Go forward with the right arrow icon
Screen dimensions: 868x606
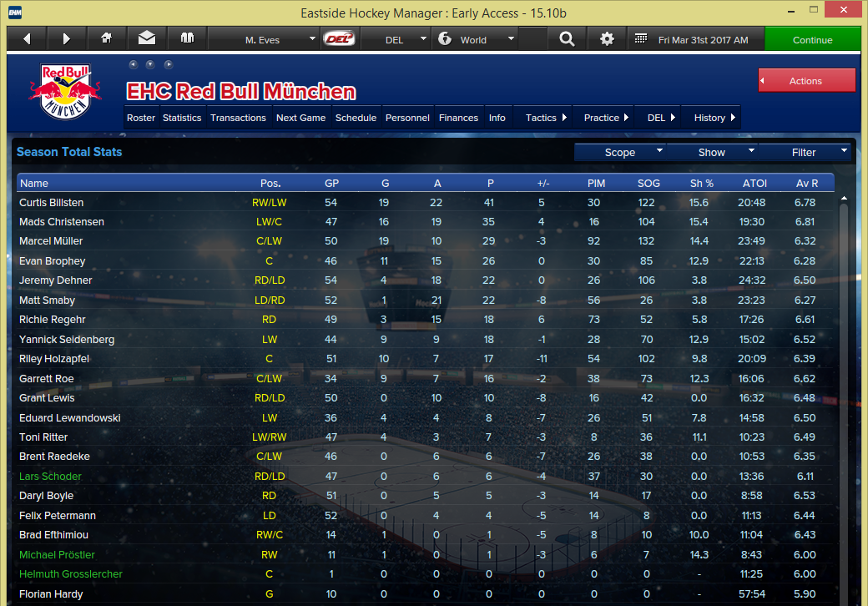67,39
